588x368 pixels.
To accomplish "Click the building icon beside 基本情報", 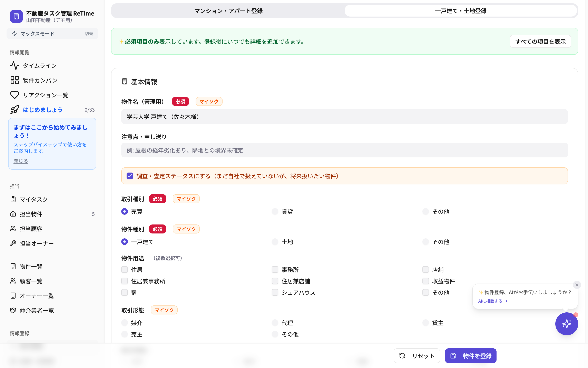I will click(124, 82).
